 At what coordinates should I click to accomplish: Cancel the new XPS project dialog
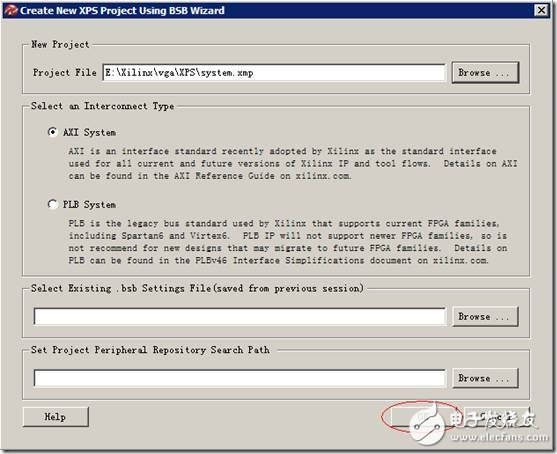(497, 416)
